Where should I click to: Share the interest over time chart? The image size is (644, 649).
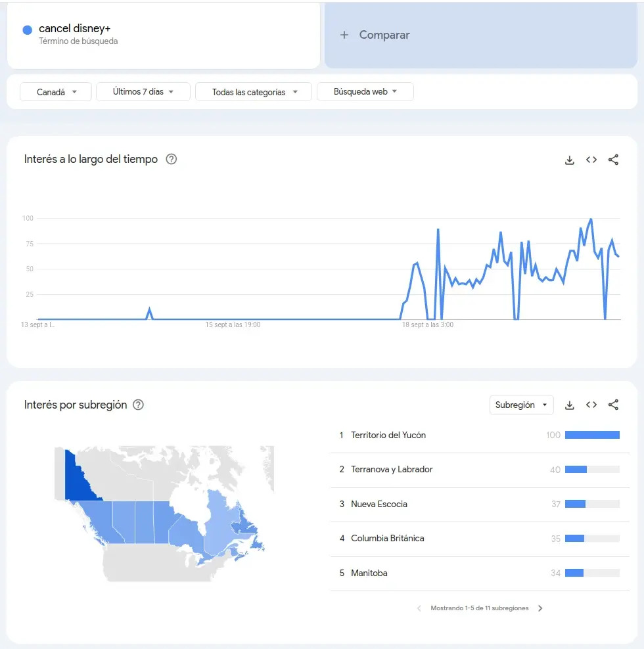(613, 160)
